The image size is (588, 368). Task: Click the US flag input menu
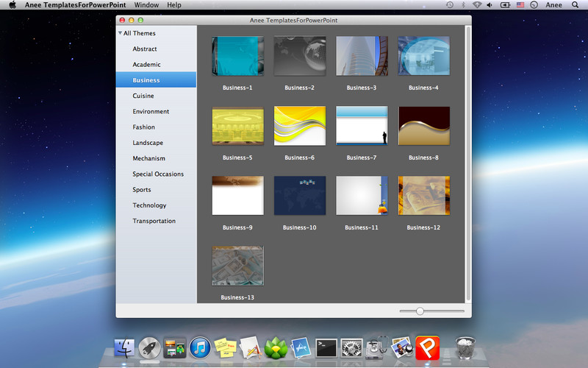tap(520, 5)
